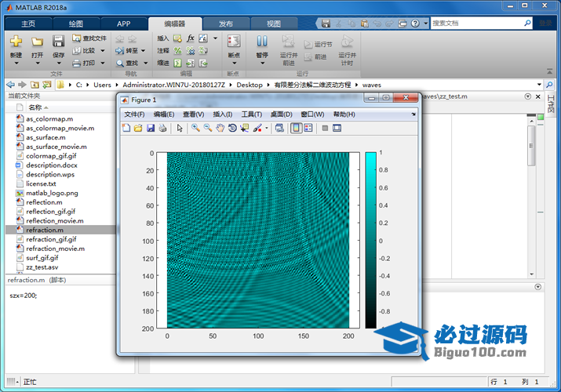The height and width of the screenshot is (392, 561).
Task: Toggle the Zoom Out tool in Figure 1
Action: [x=207, y=128]
